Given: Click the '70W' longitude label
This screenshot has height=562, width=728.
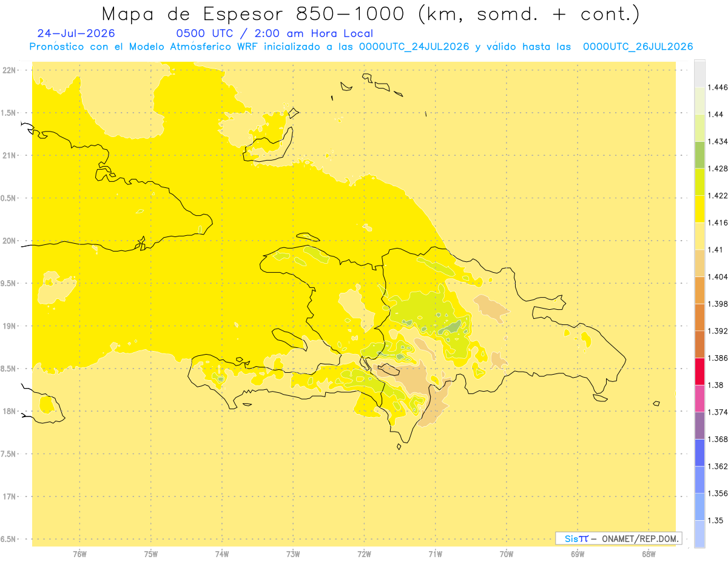Looking at the screenshot, I should tap(507, 554).
